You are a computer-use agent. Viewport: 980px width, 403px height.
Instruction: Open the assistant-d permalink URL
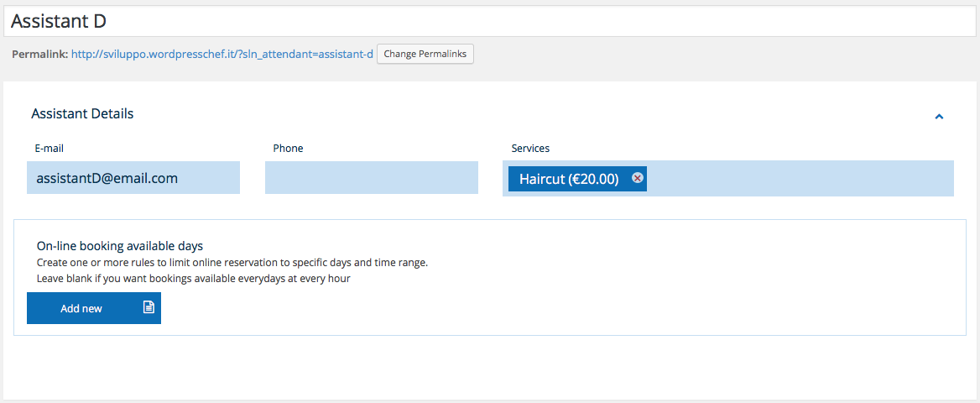tap(222, 54)
